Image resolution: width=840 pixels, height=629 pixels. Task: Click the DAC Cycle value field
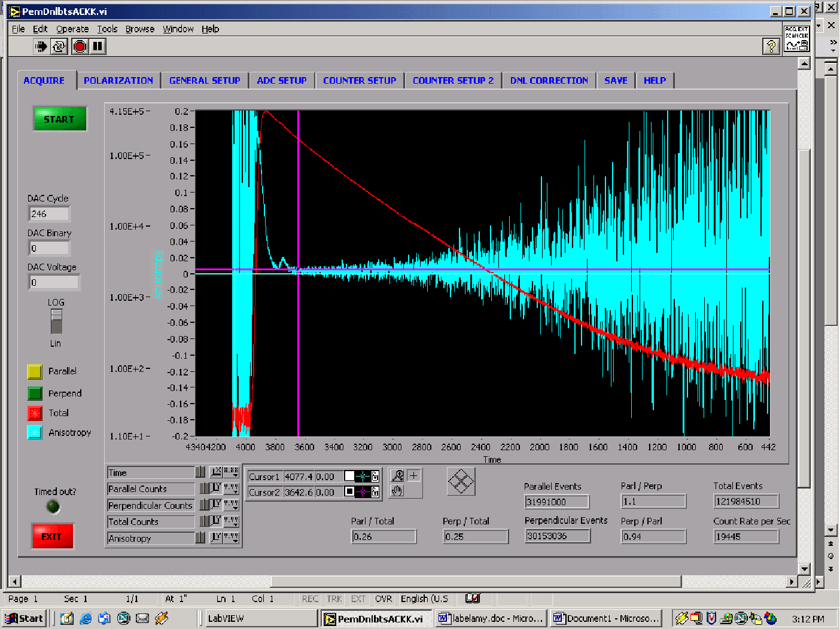[x=49, y=213]
